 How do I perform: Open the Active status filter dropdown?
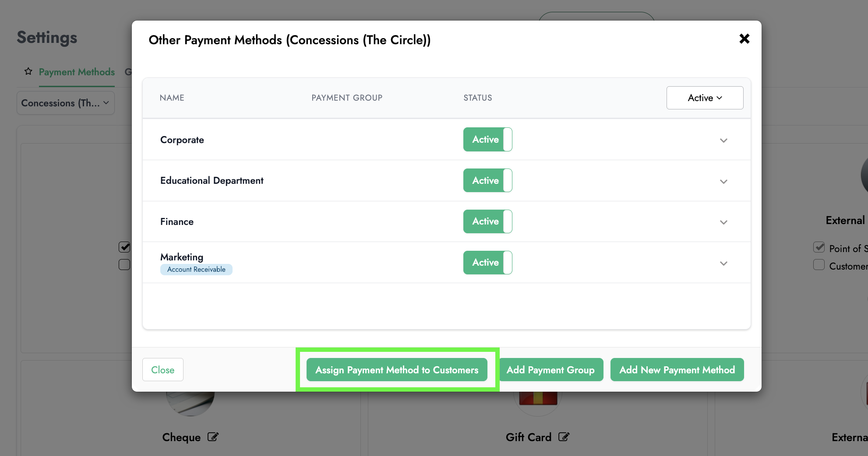tap(705, 98)
